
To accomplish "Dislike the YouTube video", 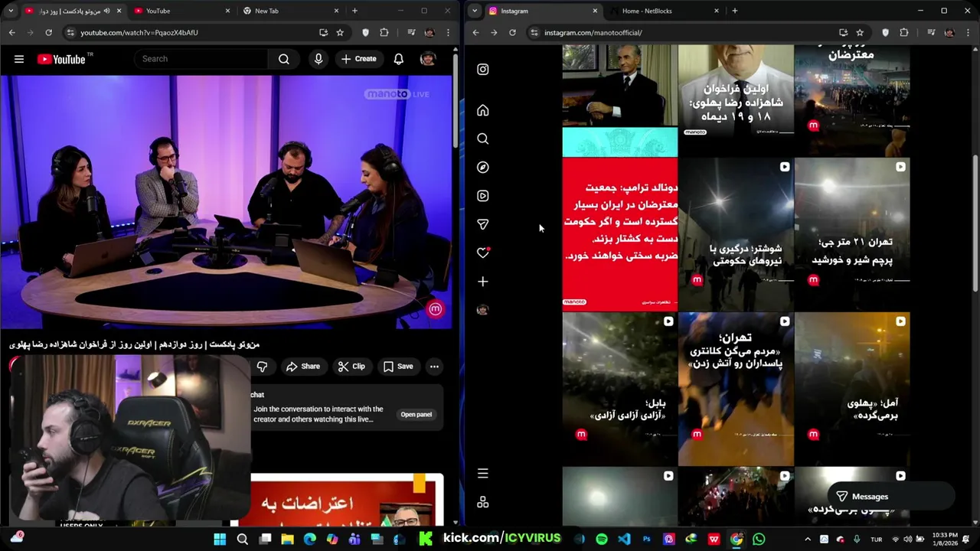I will click(262, 367).
